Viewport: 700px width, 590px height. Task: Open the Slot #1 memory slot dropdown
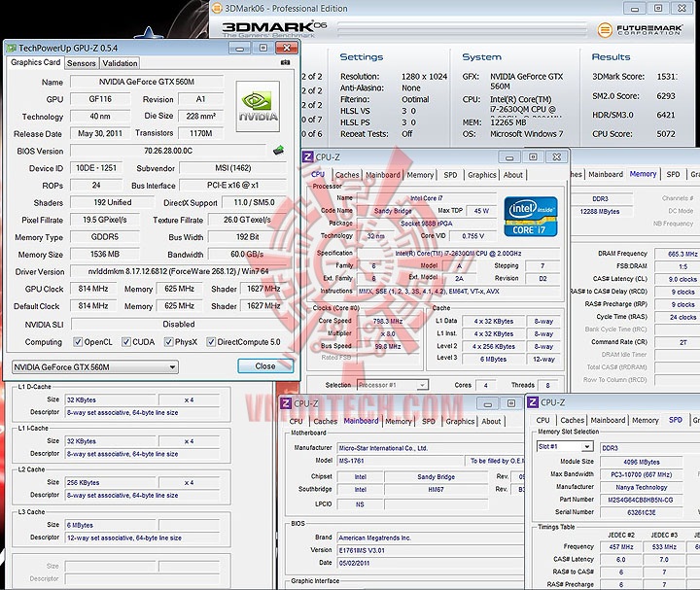[565, 447]
